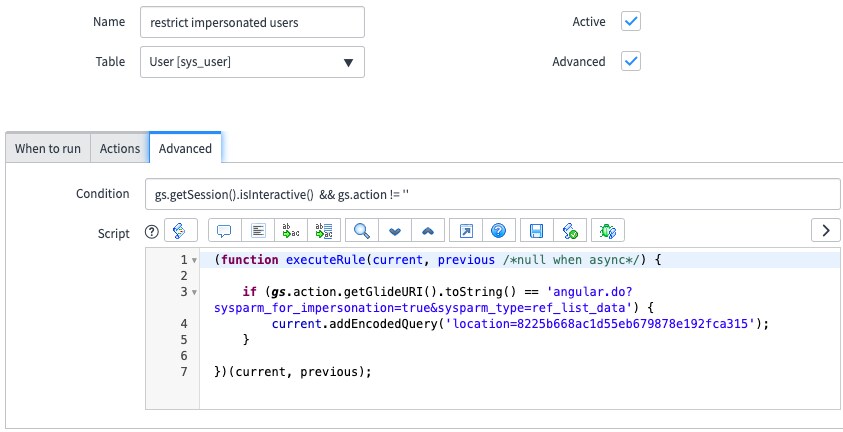Toggle the Advanced checkbox
This screenshot has width=843, height=432.
tap(631, 61)
